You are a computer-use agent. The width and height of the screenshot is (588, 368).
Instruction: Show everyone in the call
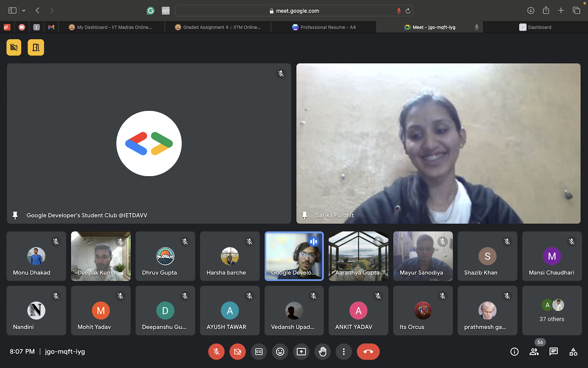click(x=534, y=352)
